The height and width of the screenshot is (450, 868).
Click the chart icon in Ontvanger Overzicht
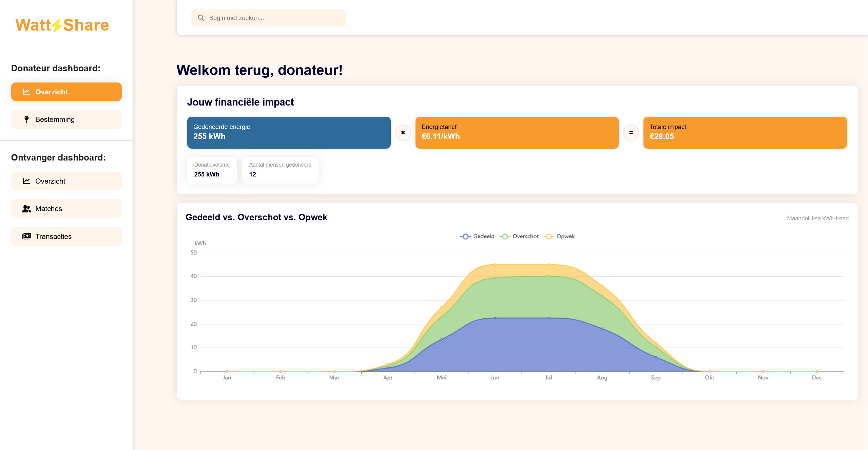26,181
